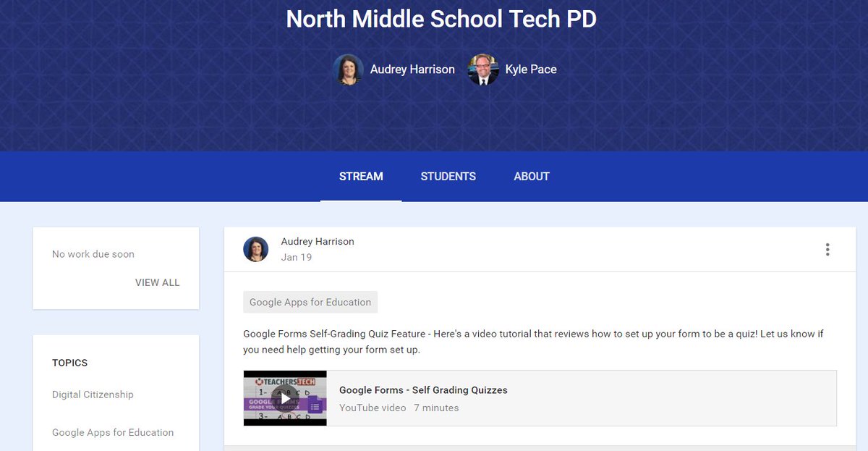The height and width of the screenshot is (451, 868).
Task: Click Kyle Pace's profile avatar
Action: (x=483, y=69)
